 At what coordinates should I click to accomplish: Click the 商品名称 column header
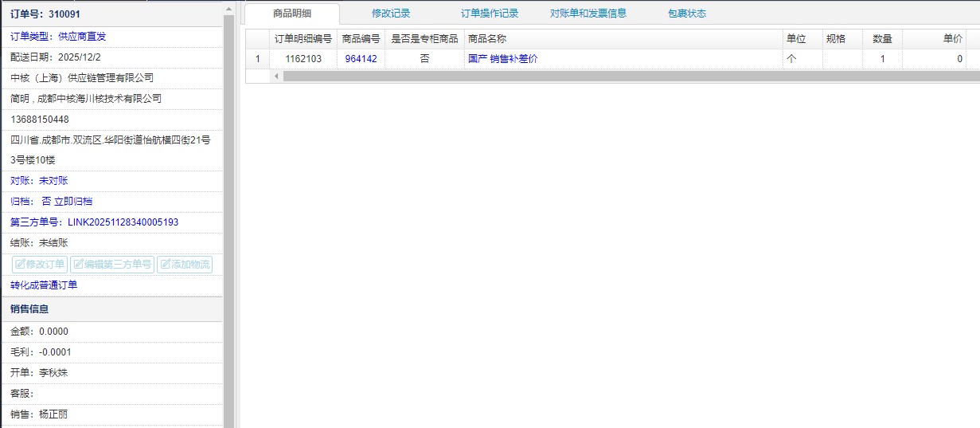(487, 38)
